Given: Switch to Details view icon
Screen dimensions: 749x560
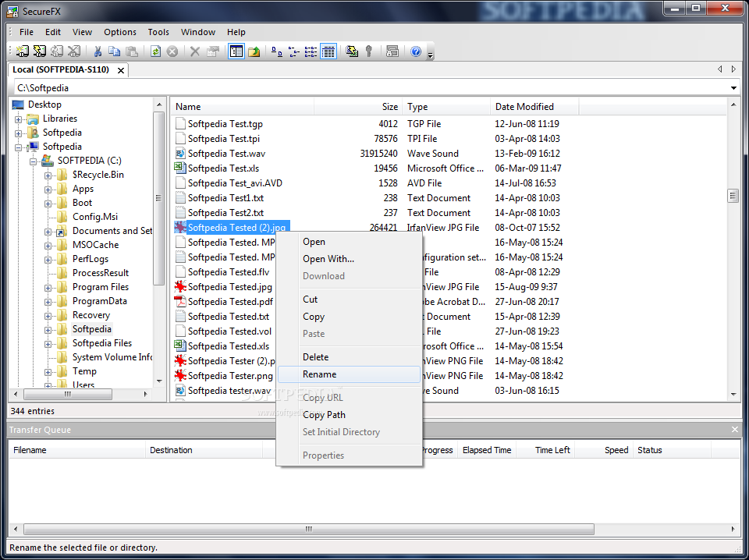Looking at the screenshot, I should [328, 51].
